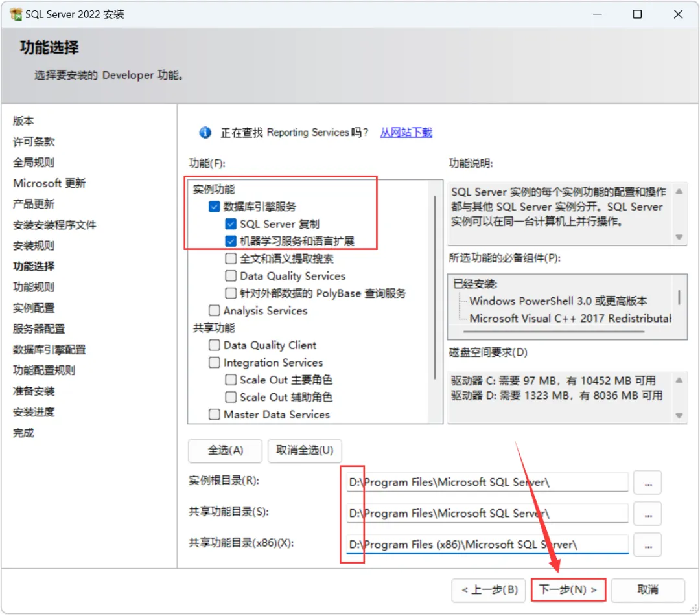Check Data Quality Services option

point(231,276)
